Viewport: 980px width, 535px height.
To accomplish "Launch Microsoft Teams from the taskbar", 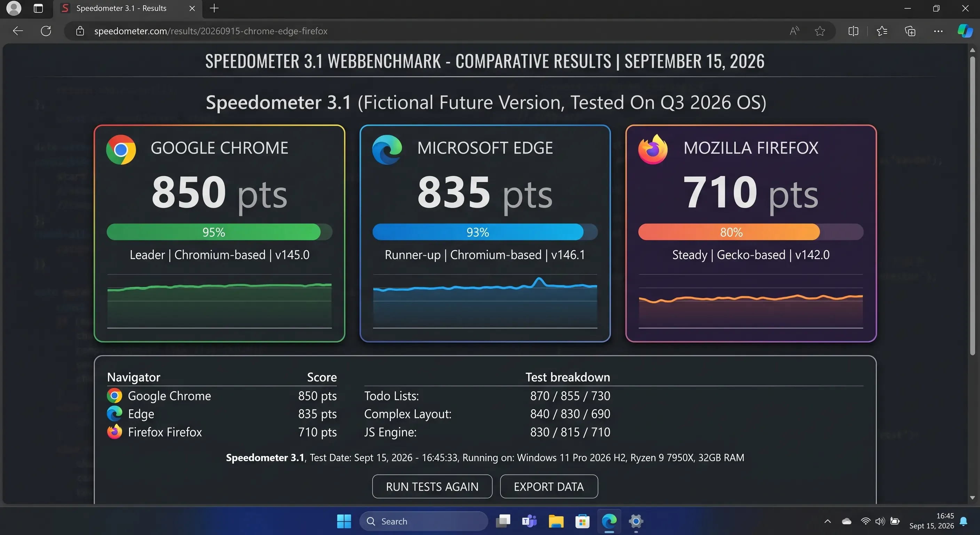I will coord(529,521).
